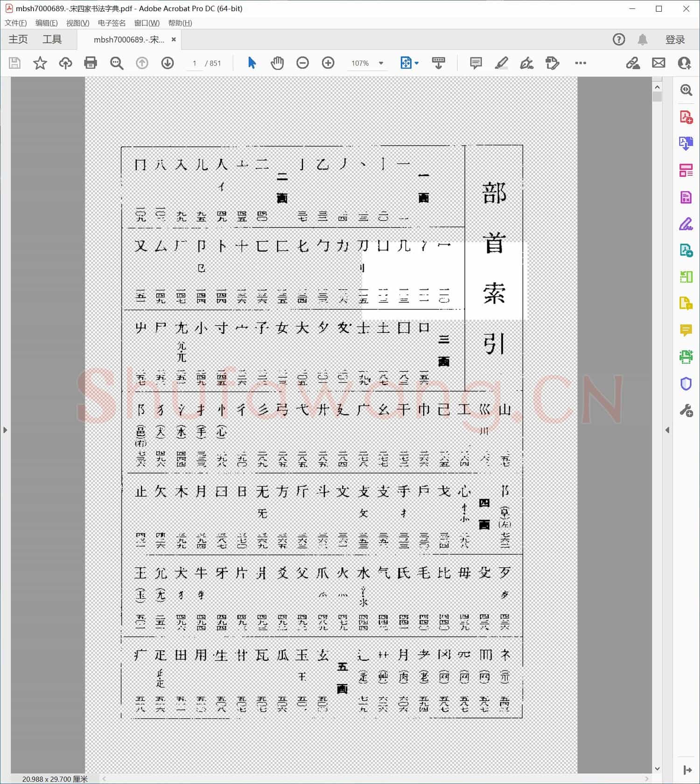700x784 pixels.
Task: Collapse the right tools pane arrow
Action: click(667, 430)
